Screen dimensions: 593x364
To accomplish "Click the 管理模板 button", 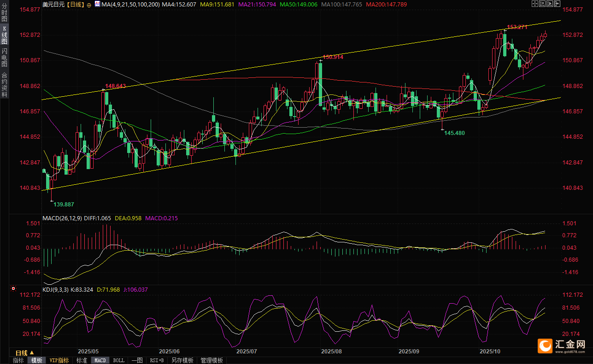I will pos(211,360).
